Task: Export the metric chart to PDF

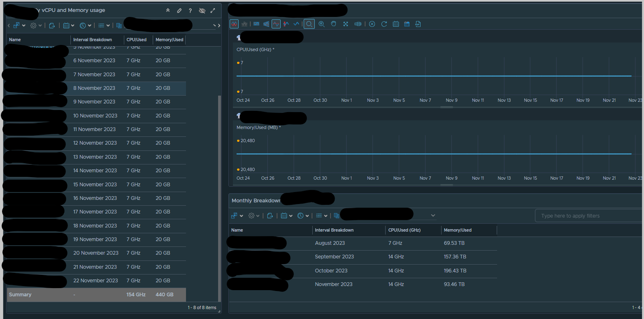Action: 418,24
